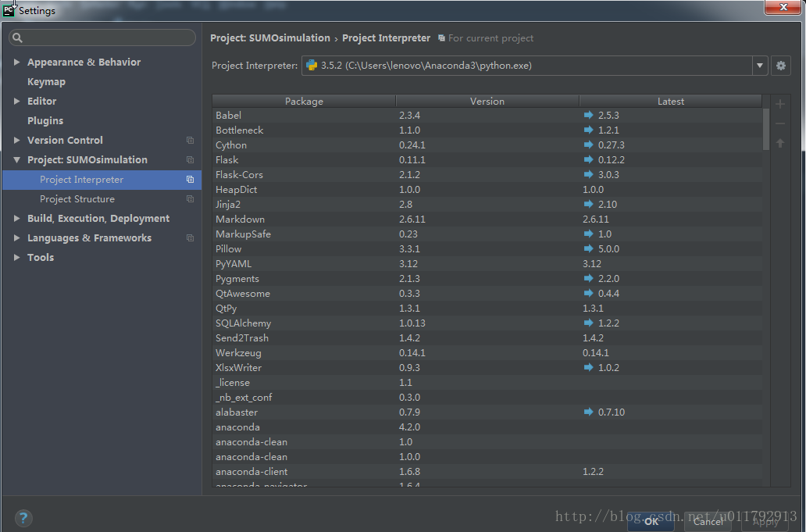Click the Latest column header

point(671,102)
